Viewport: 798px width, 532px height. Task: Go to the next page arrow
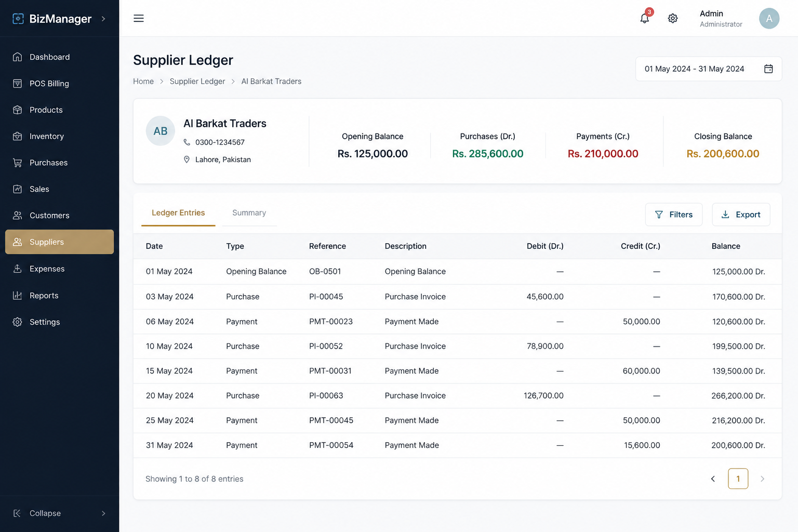[x=762, y=478]
